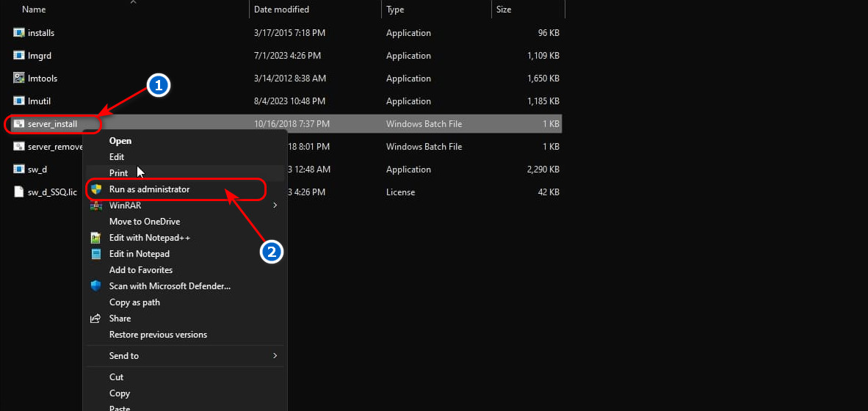
Task: Select Move to OneDrive
Action: pyautogui.click(x=145, y=221)
